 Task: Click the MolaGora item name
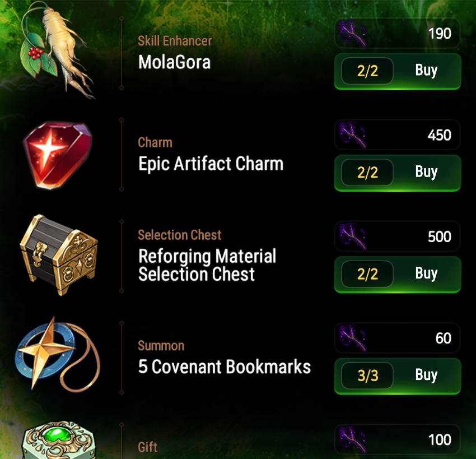pos(175,62)
